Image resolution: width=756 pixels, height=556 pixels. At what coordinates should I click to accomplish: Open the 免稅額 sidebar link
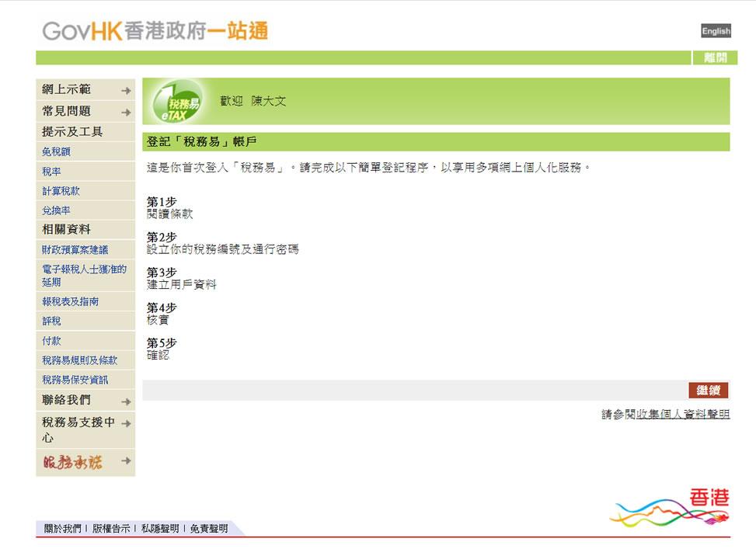point(54,151)
